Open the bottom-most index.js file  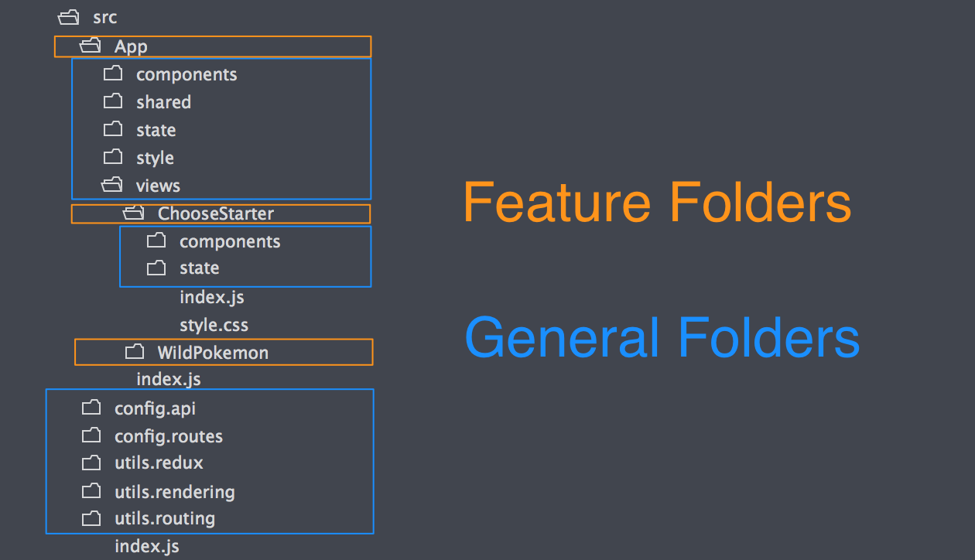tap(147, 545)
